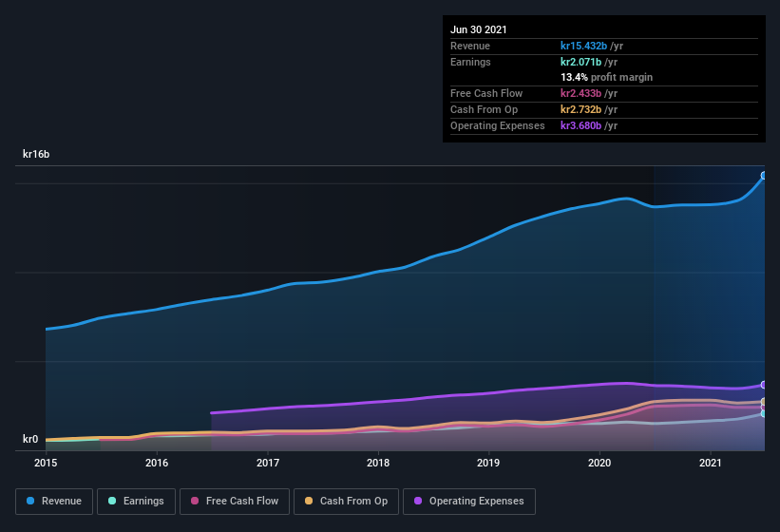Click the Revenue row label in tooltip
This screenshot has height=532, width=780.
[x=470, y=46]
